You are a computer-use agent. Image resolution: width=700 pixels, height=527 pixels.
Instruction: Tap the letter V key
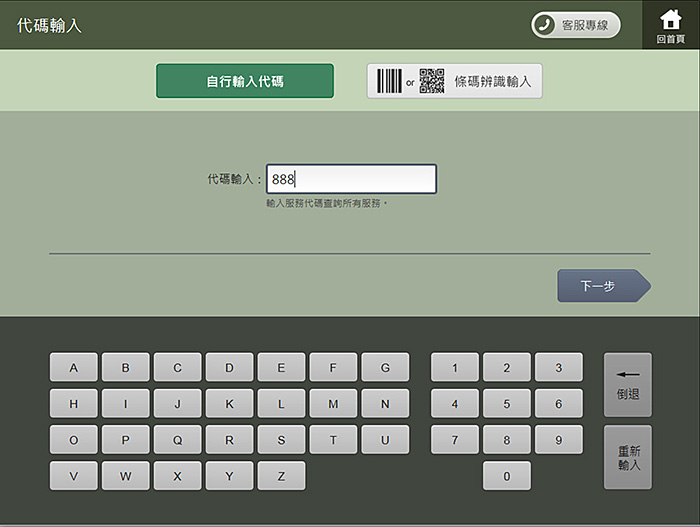click(74, 476)
